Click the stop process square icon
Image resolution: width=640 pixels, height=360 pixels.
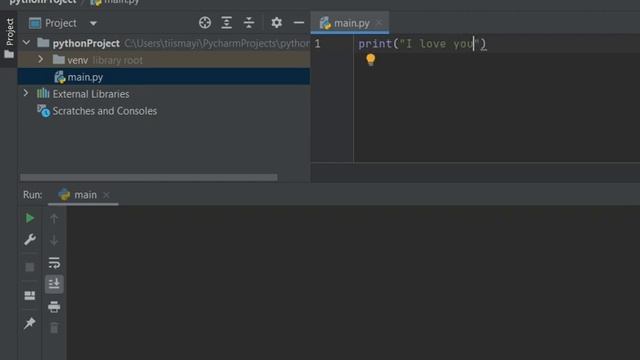point(30,267)
